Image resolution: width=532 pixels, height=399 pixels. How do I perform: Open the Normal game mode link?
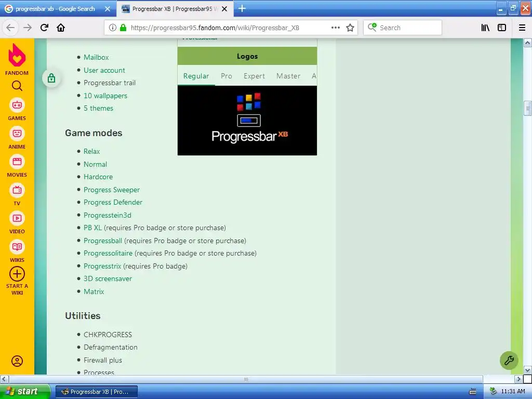(96, 164)
